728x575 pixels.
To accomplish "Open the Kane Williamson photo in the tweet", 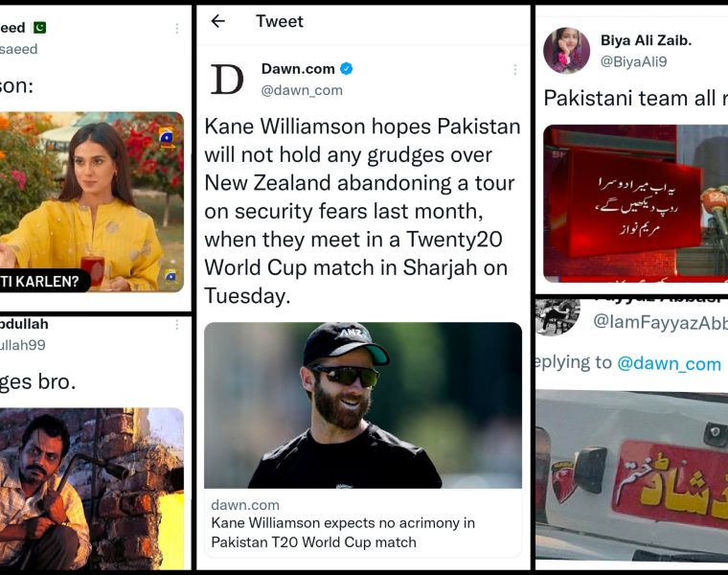I will click(363, 405).
